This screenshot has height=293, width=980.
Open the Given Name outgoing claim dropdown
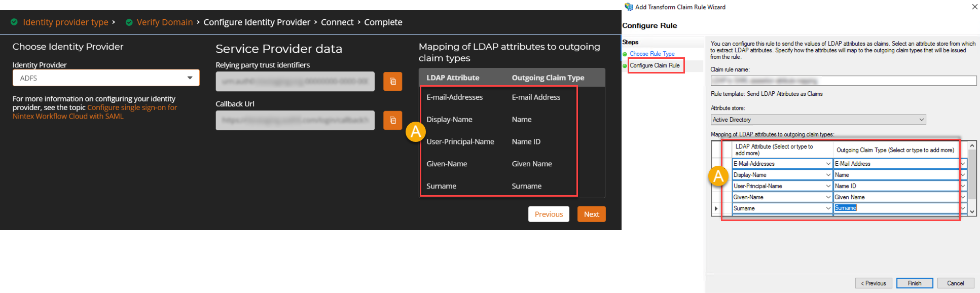coord(963,197)
